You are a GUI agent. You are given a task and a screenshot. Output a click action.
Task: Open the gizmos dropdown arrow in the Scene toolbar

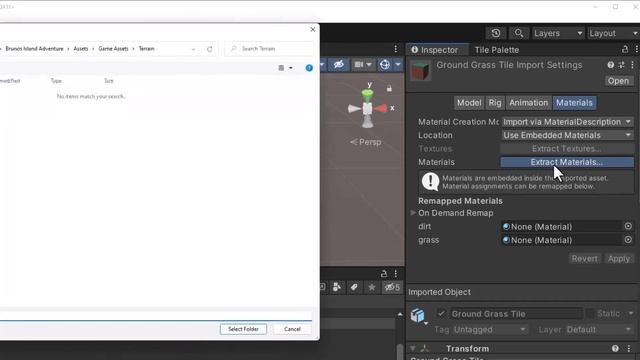tap(398, 64)
